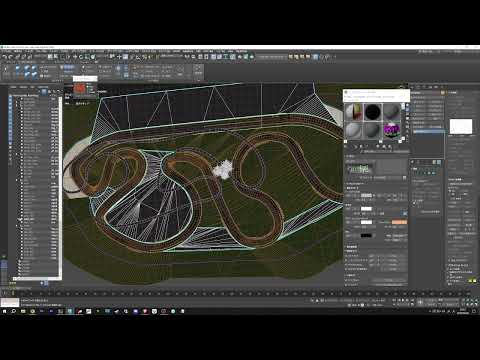Screen dimensions: 480x360
Task: Click the Go to End playback button
Action: pyautogui.click(x=411, y=300)
